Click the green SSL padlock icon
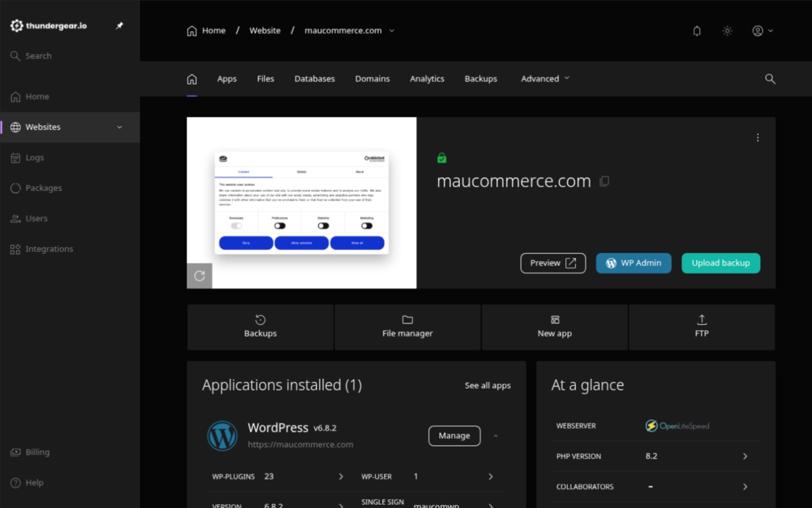This screenshot has height=508, width=812. click(442, 158)
